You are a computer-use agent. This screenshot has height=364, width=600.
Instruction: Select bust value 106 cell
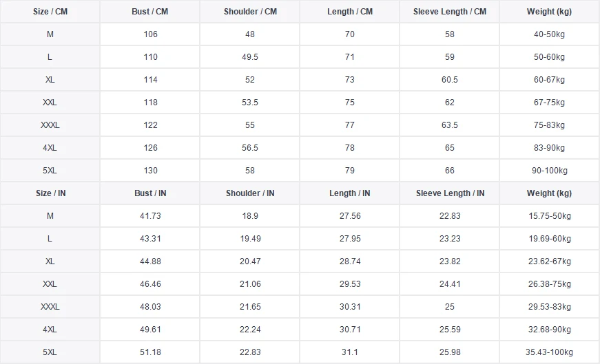tap(150, 34)
